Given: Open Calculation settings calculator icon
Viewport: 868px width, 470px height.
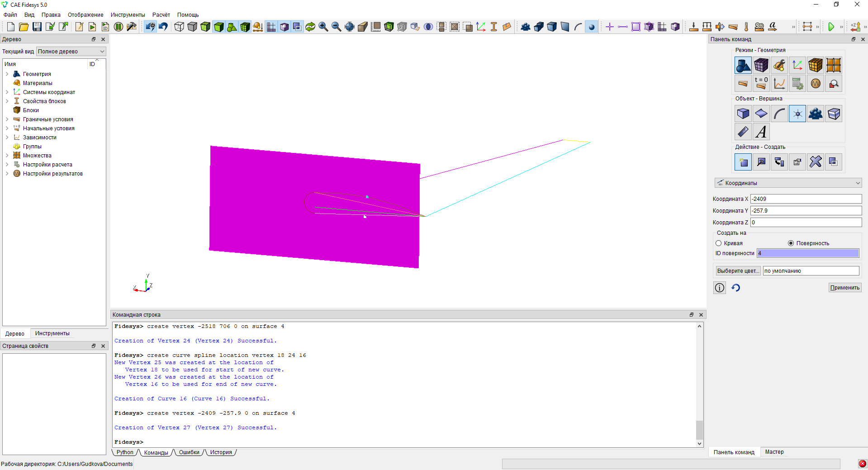Looking at the screenshot, I should pyautogui.click(x=797, y=83).
